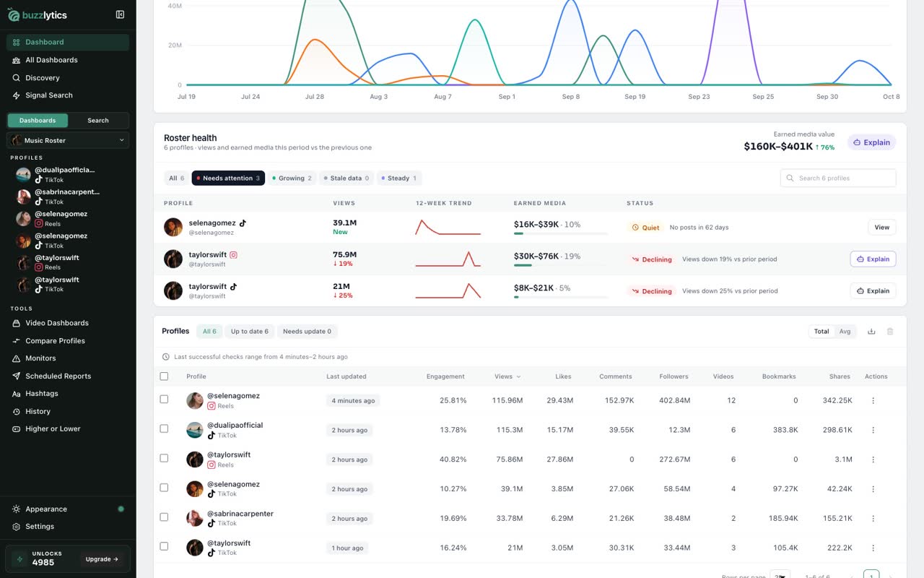
Task: Open actions menu for @dualipaofficial row
Action: click(x=873, y=430)
